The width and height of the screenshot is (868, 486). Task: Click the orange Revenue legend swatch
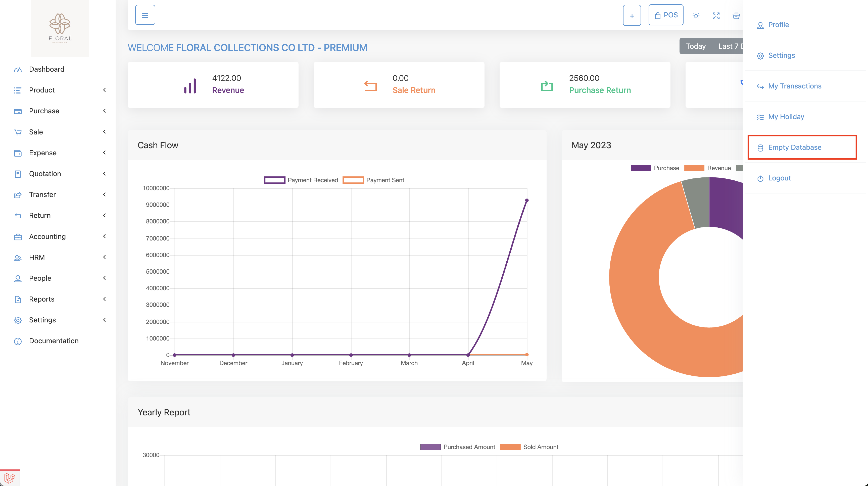(x=694, y=168)
